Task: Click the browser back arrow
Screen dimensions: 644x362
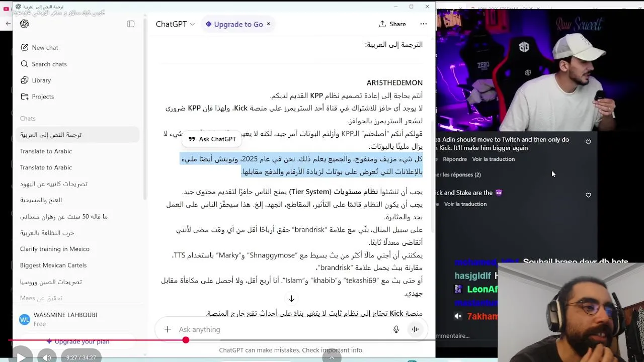Action: point(8,24)
